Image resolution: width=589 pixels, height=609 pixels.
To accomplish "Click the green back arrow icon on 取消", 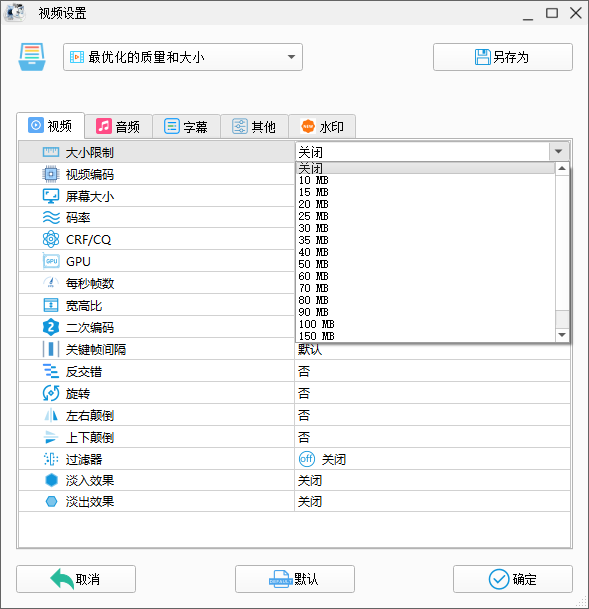I will [x=62, y=579].
